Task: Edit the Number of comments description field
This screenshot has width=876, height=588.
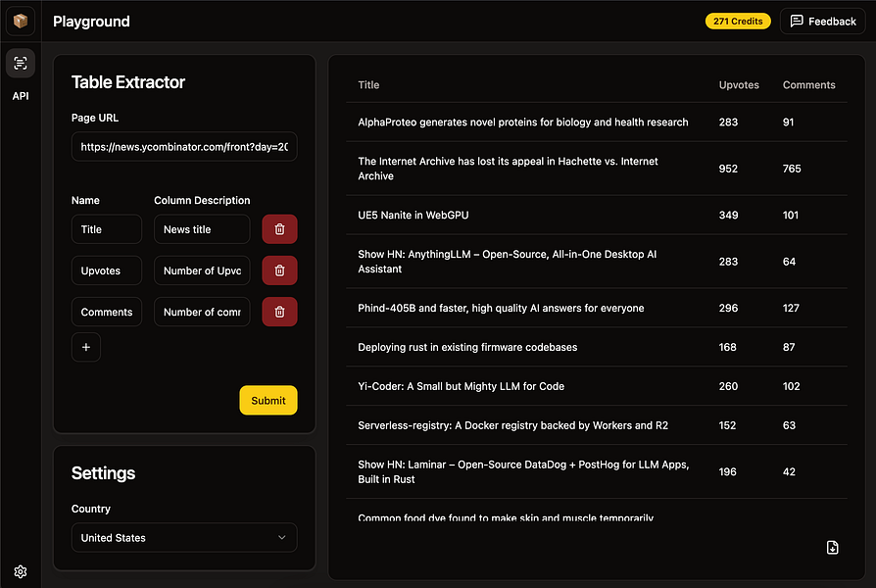Action: pos(202,312)
